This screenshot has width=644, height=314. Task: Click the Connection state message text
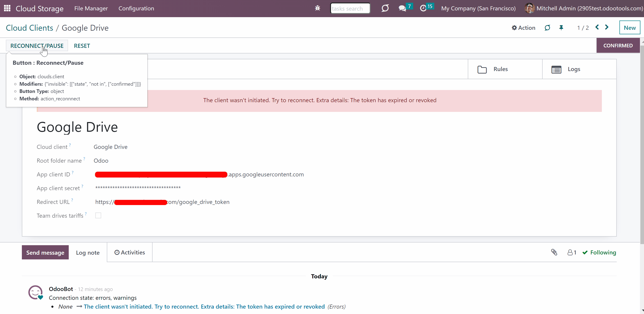tap(93, 298)
